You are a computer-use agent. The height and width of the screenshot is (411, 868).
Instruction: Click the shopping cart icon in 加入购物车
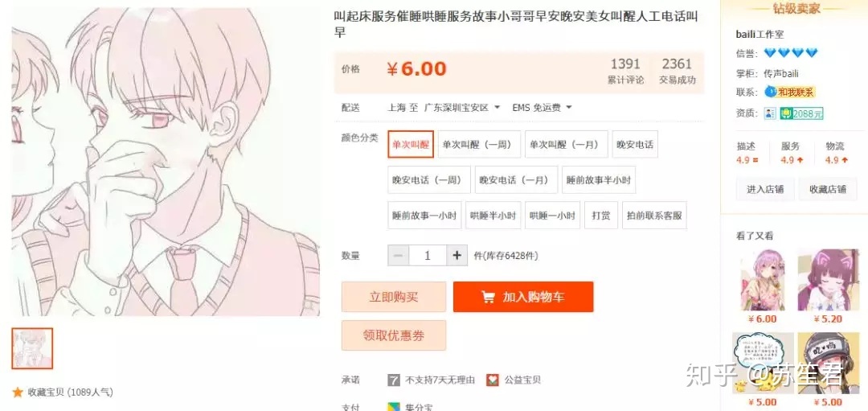(x=488, y=297)
